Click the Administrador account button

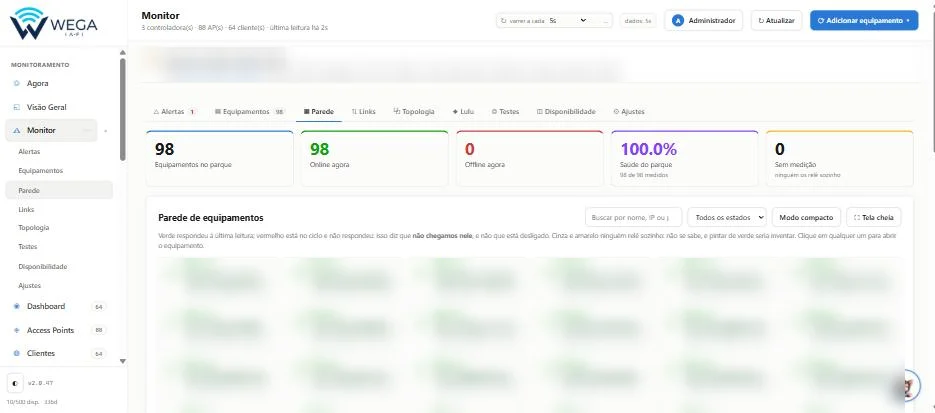704,20
